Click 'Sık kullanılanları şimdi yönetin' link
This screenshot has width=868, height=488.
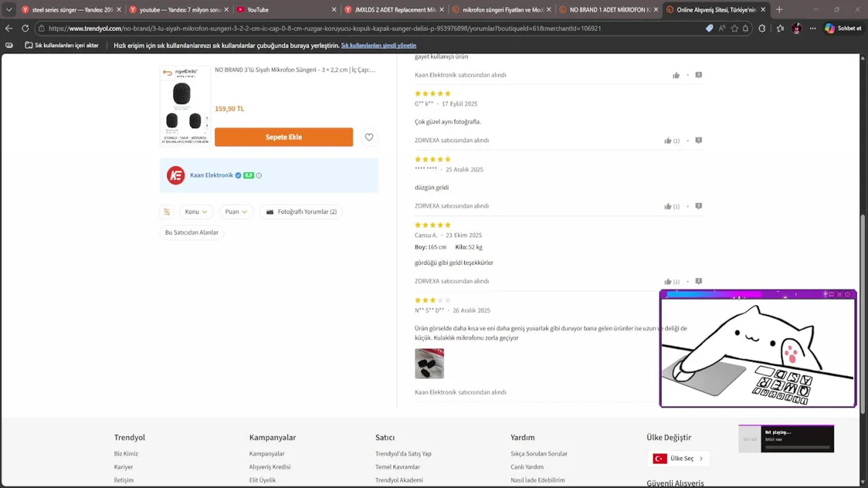(378, 45)
